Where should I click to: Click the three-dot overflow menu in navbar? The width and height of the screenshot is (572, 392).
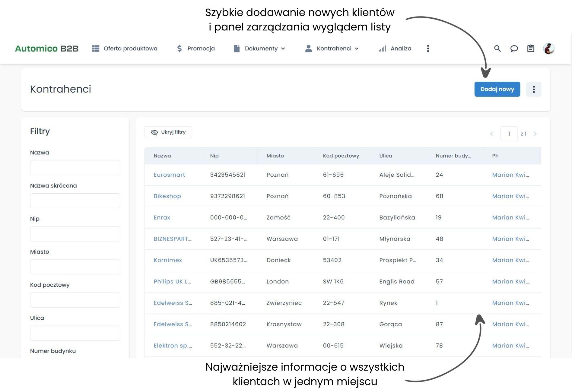pyautogui.click(x=428, y=49)
